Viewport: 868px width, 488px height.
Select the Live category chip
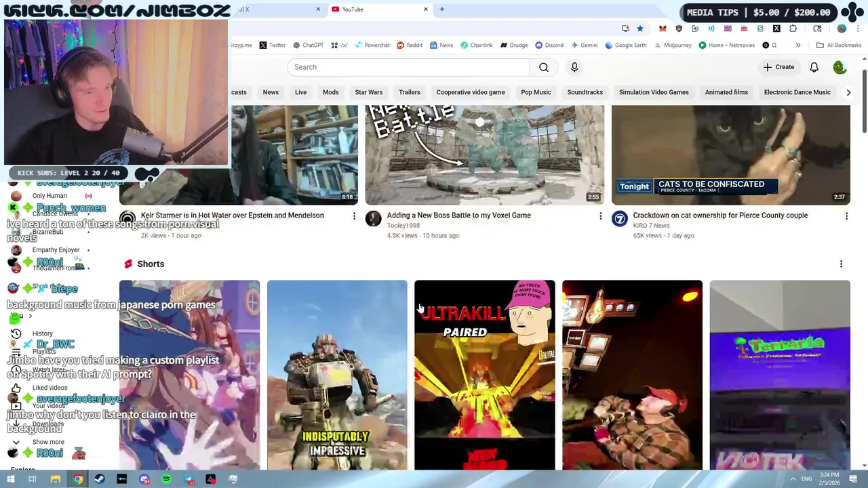[x=300, y=92]
